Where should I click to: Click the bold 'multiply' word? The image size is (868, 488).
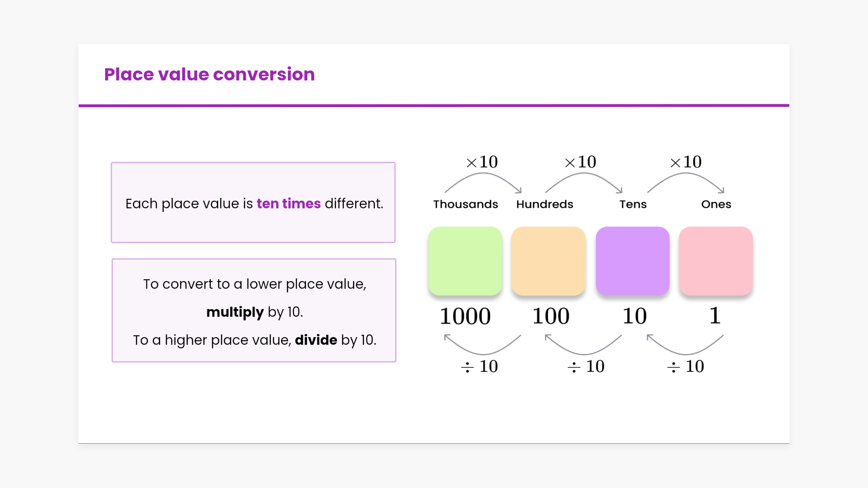click(x=235, y=312)
